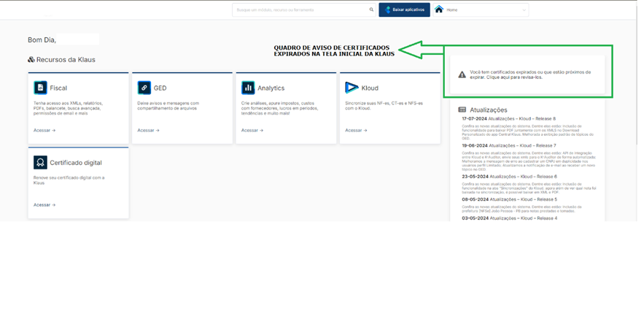Click the warning triangle in certificate notice
Screen dimensions: 644x330
pos(462,74)
